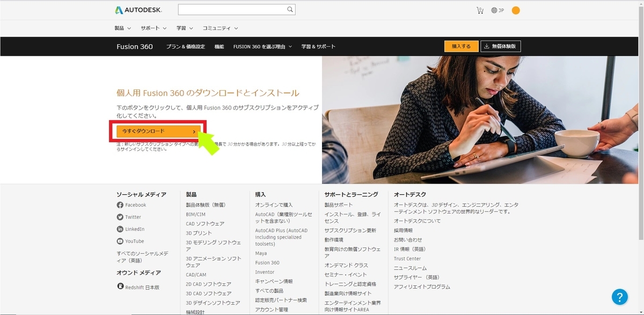This screenshot has height=315, width=644.
Task: Open 学習＆サポート in the Fusion 360 navigation
Action: pos(318,46)
